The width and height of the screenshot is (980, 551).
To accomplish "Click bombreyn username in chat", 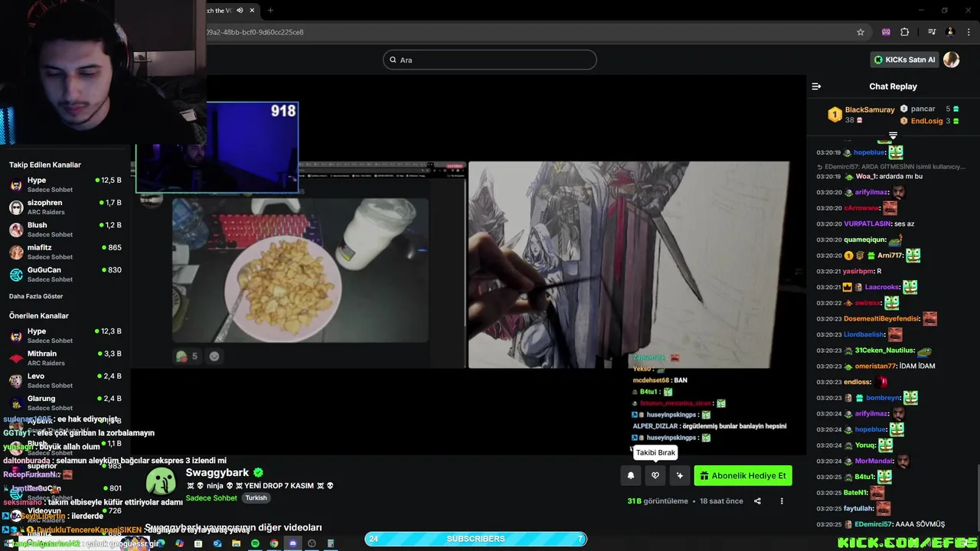I will point(883,398).
